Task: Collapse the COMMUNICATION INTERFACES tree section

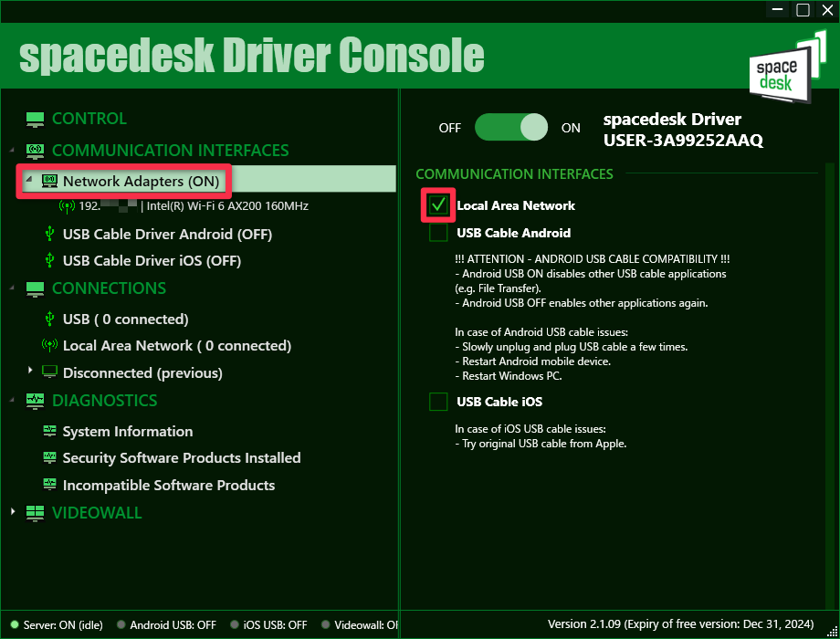Action: 12,151
